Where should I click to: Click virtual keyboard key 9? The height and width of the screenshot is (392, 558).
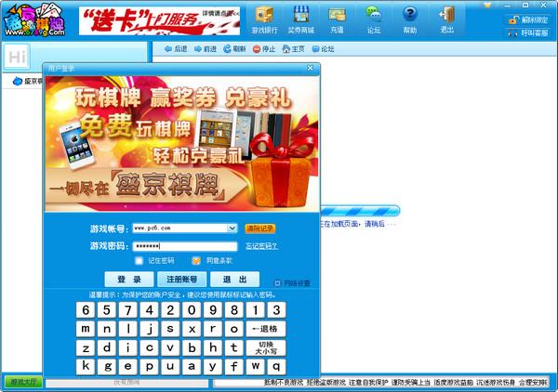pos(213,310)
